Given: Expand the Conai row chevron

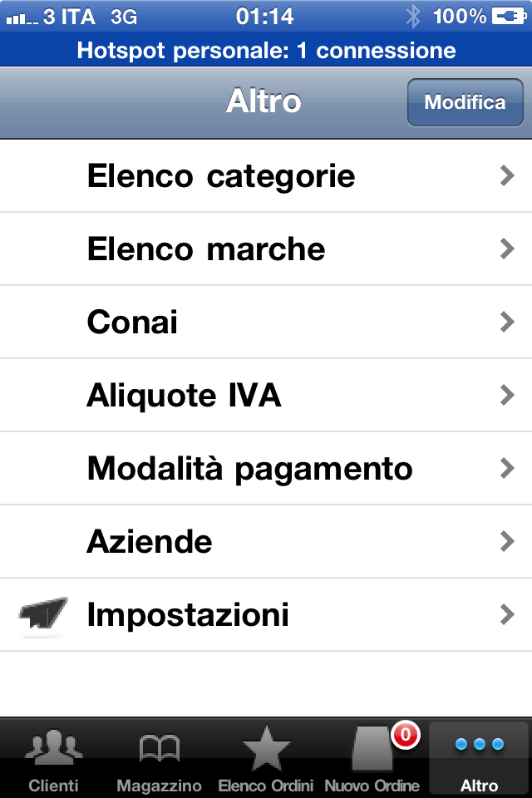Looking at the screenshot, I should [x=507, y=322].
